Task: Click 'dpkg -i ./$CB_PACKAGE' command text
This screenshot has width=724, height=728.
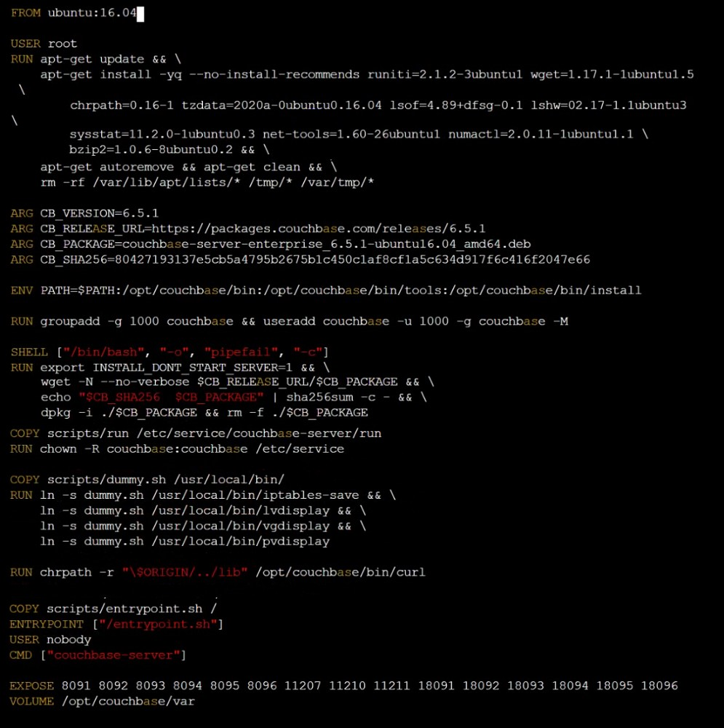Action: [x=119, y=413]
